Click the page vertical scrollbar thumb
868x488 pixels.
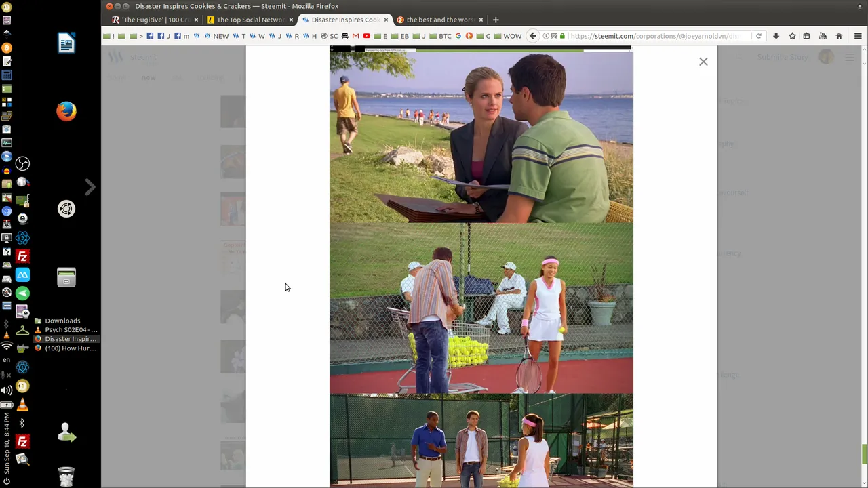[x=864, y=453]
